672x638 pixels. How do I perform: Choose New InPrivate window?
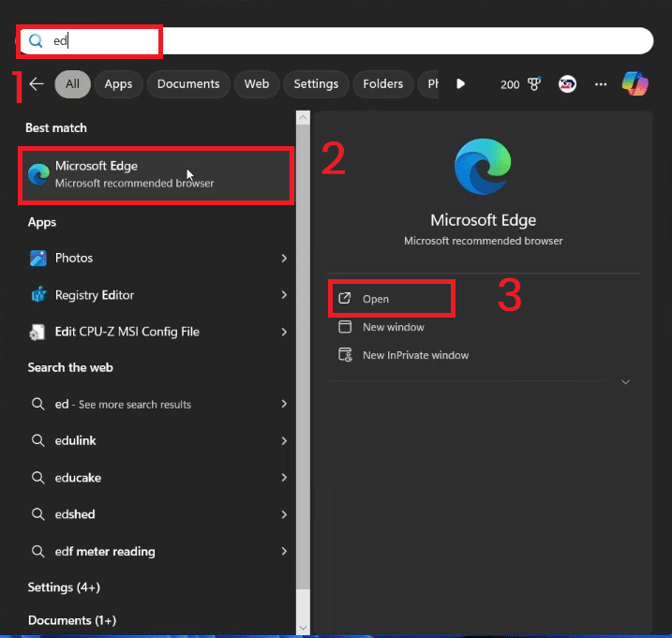(415, 355)
